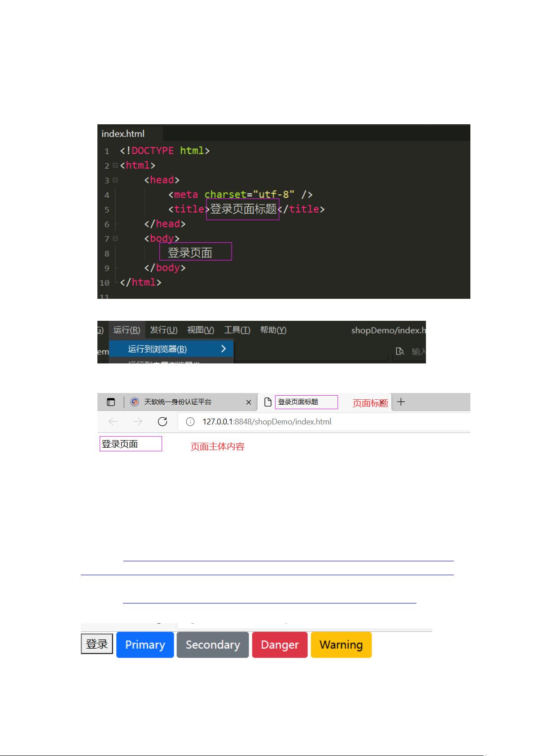The width and height of the screenshot is (535, 756).
Task: Click the shopDemo/index.h title text in editor
Action: [x=388, y=330]
